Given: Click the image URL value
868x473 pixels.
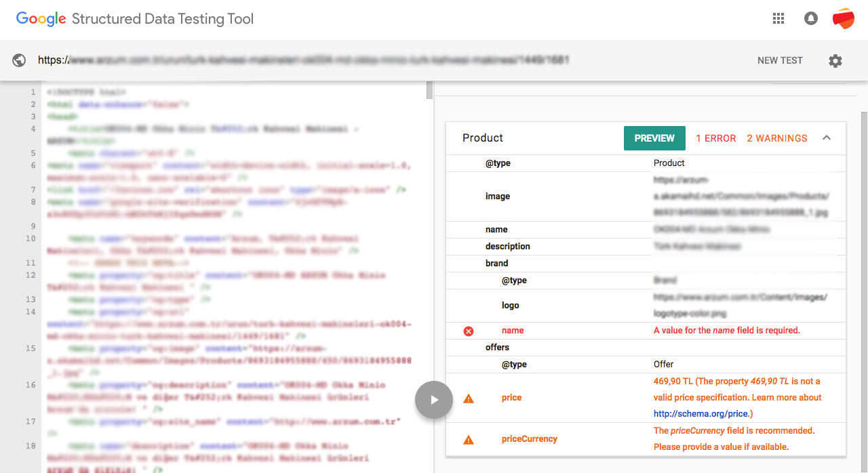Looking at the screenshot, I should [741, 197].
